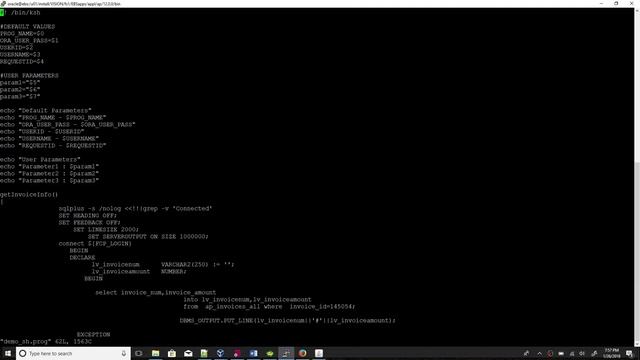Open the Action Center notifications icon
Image resolution: width=640 pixels, height=360 pixels.
629,353
